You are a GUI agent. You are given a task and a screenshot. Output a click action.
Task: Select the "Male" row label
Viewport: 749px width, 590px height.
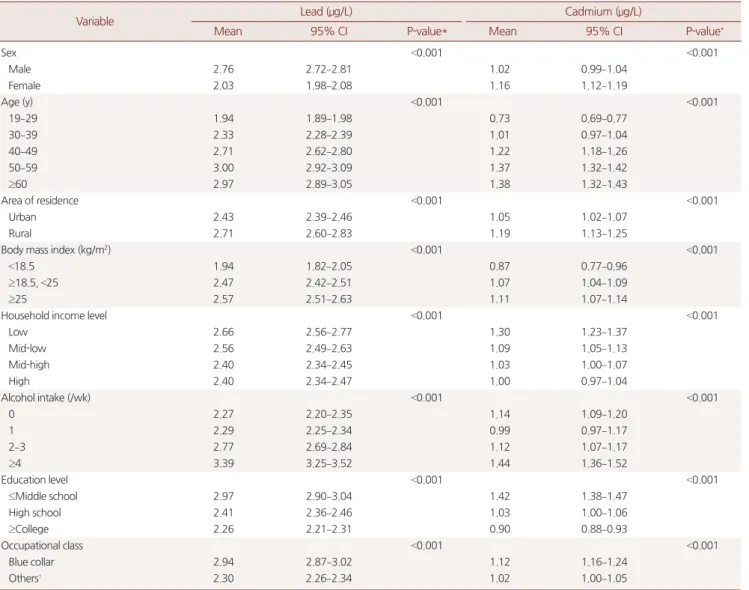[x=20, y=69]
